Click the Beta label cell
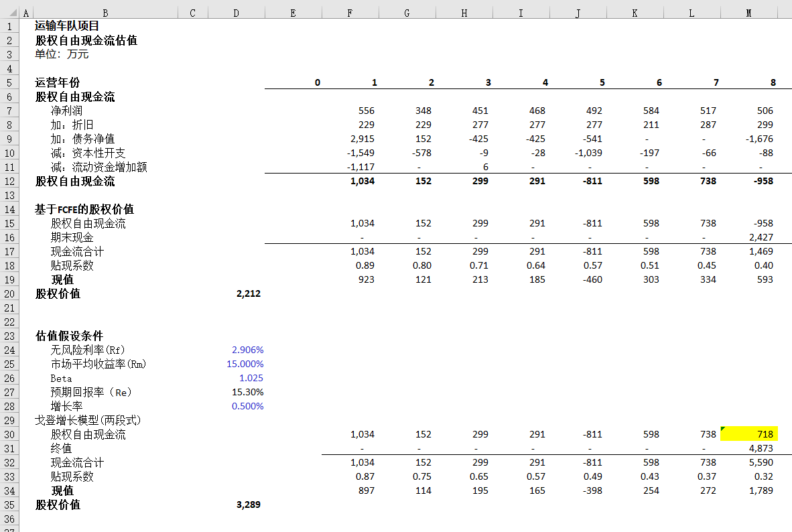Viewport: 792px width, 532px height. pos(61,379)
